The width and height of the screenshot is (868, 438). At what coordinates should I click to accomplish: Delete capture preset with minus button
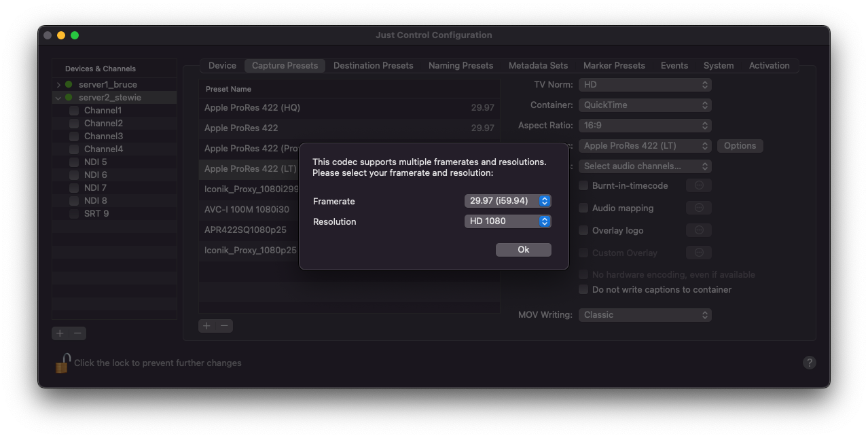[x=224, y=326]
